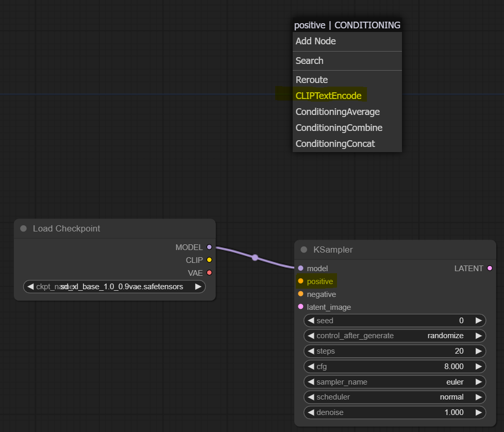Screen dimensions: 504x432
Task: Open the ckpt_name checkpoint selector
Action: click(114, 286)
